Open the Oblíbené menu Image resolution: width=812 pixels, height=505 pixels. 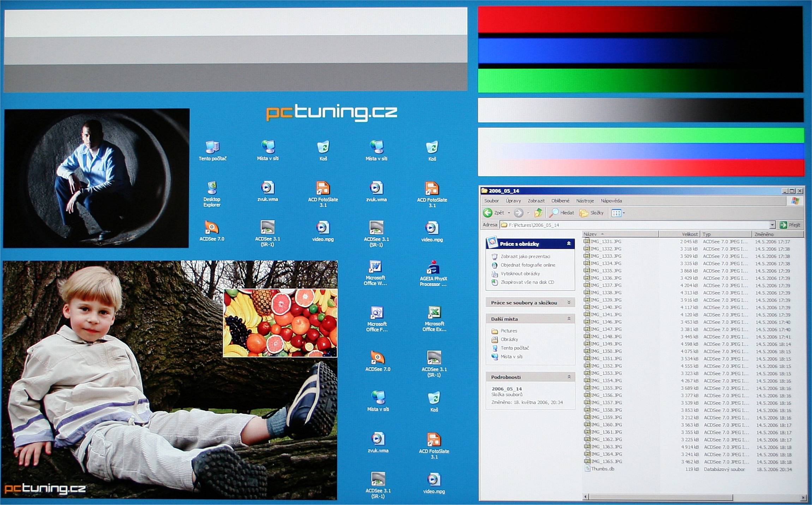(x=560, y=201)
